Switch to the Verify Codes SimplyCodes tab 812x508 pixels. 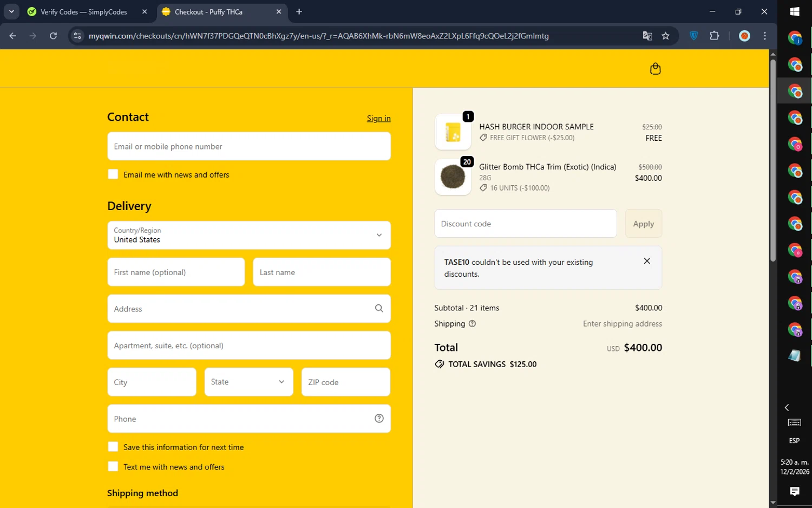click(84, 11)
